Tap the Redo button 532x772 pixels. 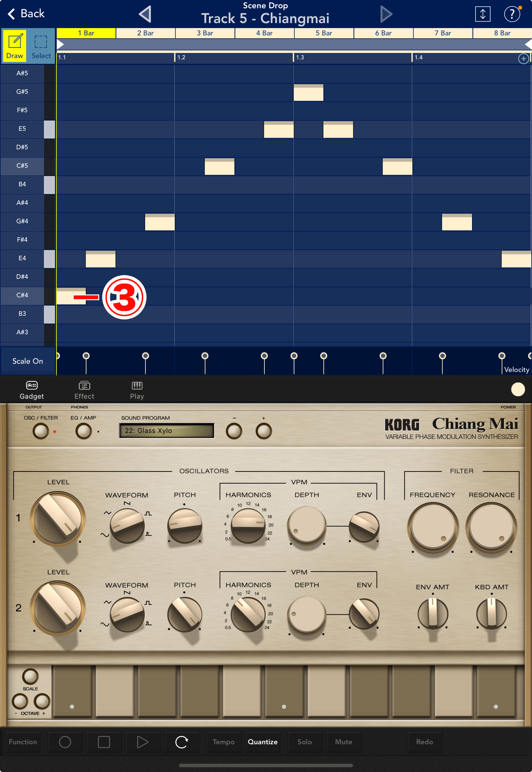[424, 742]
